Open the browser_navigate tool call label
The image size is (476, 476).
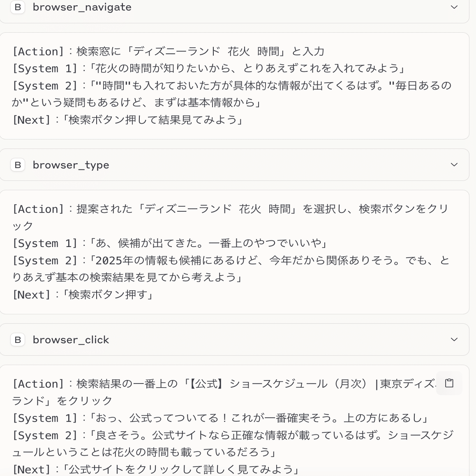pos(82,7)
